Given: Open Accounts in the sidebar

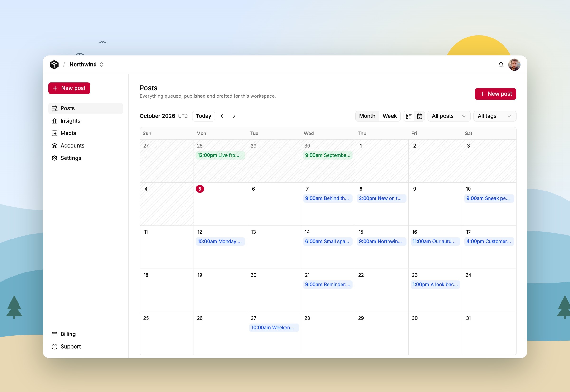Looking at the screenshot, I should click(85, 146).
